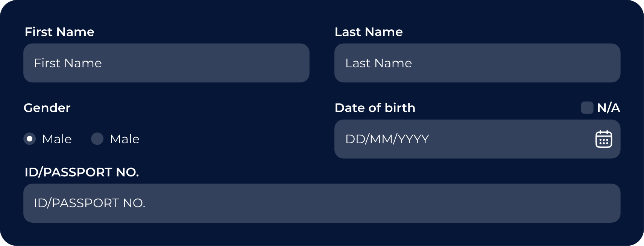Click the DD/MM/YYYY placeholder text
The height and width of the screenshot is (246, 644).
pos(387,139)
